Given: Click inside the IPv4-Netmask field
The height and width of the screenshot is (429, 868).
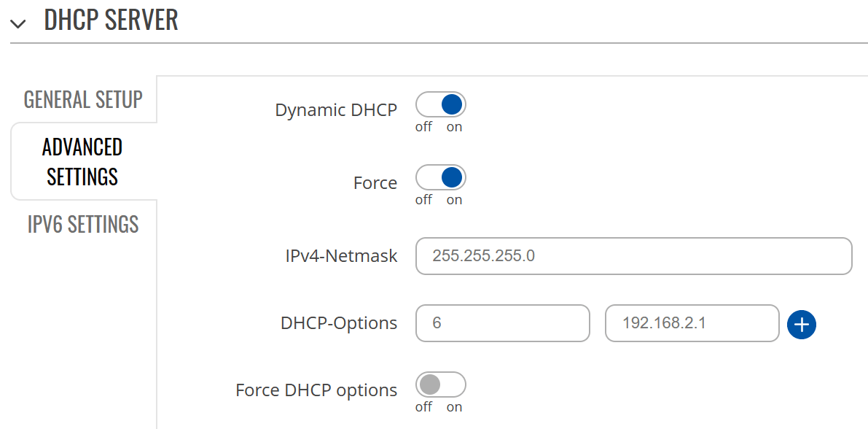Looking at the screenshot, I should pos(633,256).
